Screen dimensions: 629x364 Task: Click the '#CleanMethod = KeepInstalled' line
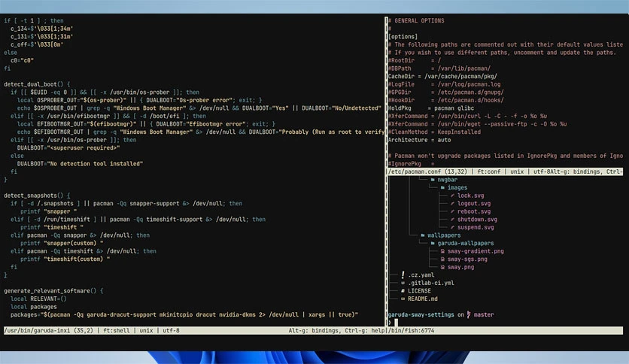point(434,132)
